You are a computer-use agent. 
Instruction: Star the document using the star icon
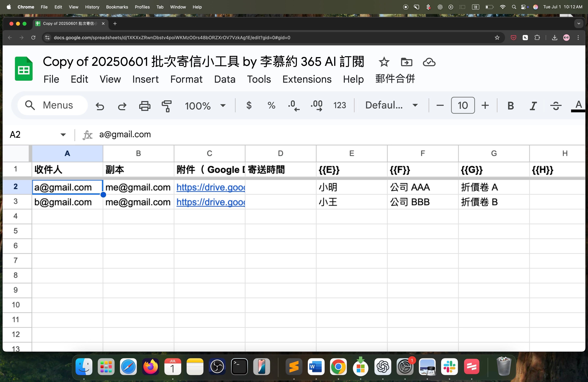coord(384,62)
